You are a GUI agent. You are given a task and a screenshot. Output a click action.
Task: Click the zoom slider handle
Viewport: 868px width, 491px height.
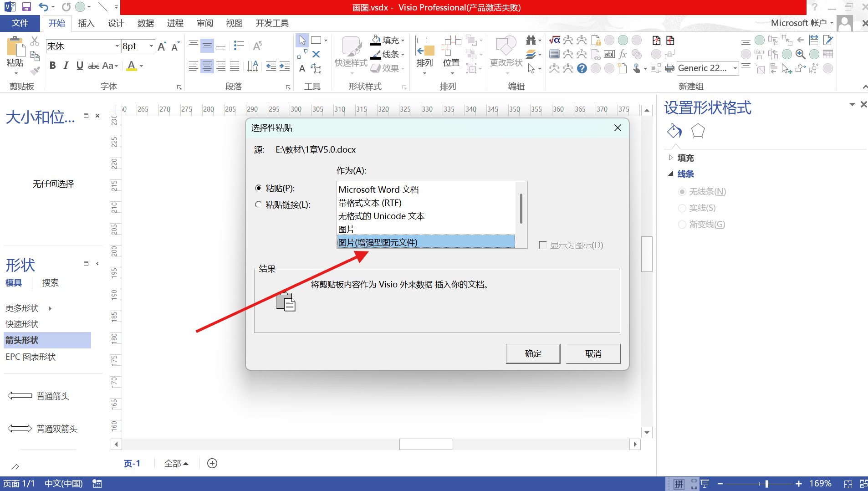(767, 484)
